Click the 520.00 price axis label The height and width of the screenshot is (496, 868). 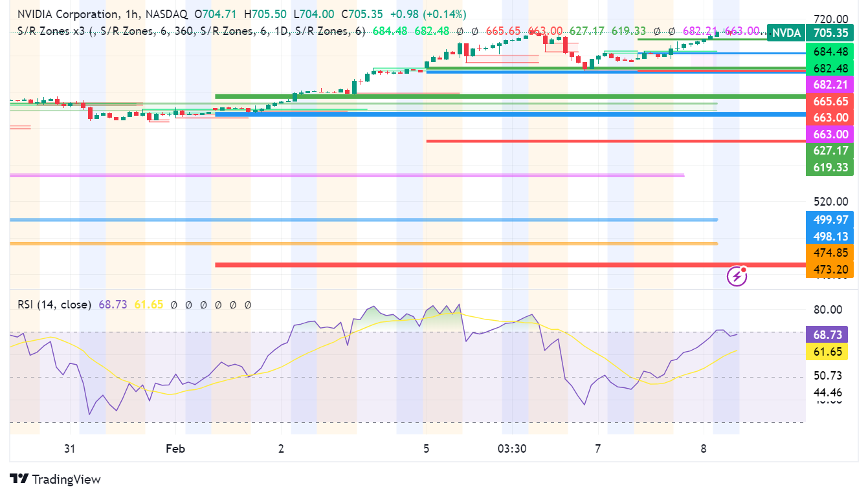[831, 201]
